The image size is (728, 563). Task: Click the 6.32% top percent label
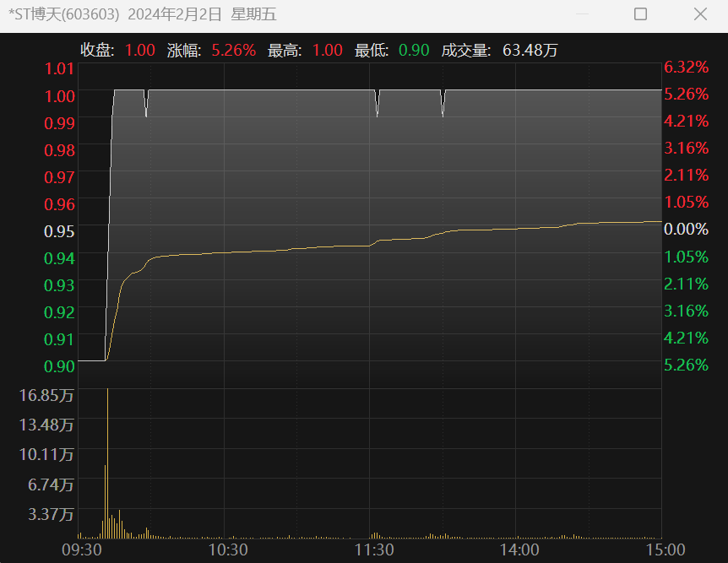[x=685, y=67]
